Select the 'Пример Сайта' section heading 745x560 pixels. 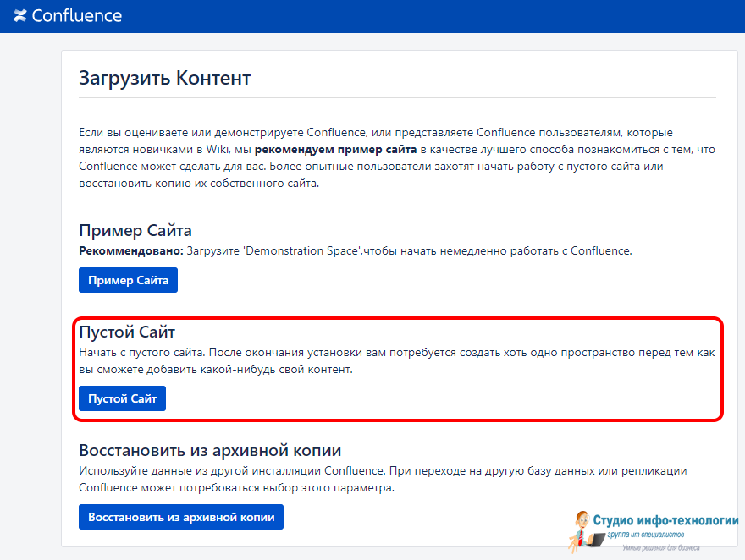point(135,230)
